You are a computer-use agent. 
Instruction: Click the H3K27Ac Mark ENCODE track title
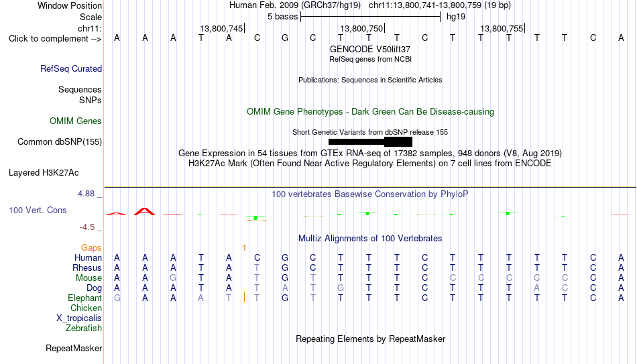click(x=370, y=164)
